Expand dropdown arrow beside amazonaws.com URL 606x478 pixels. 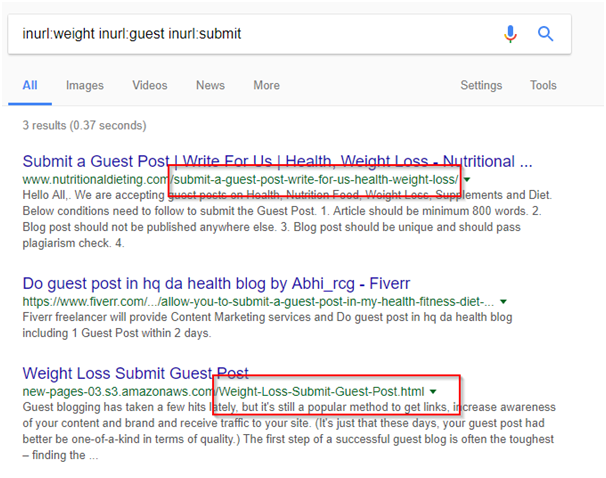(x=433, y=392)
